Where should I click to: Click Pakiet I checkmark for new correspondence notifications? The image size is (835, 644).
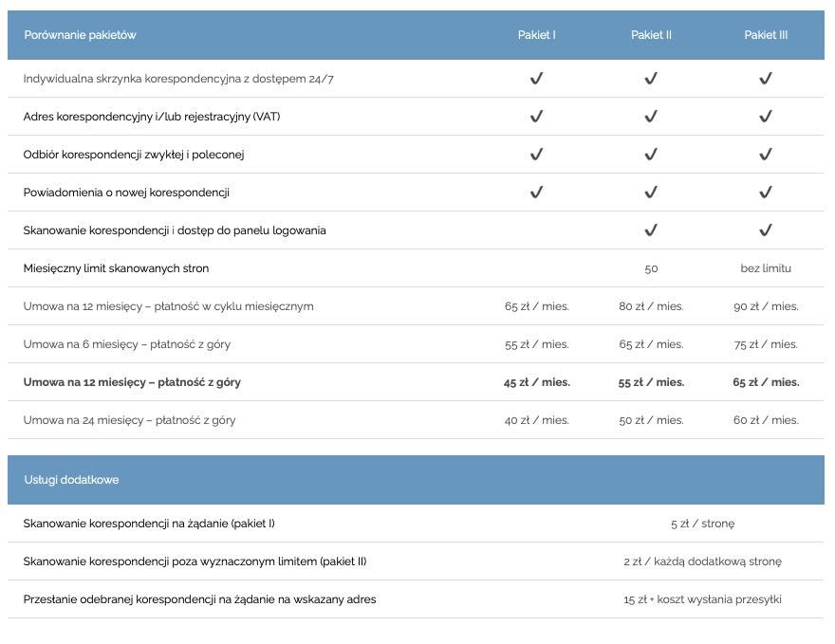[x=536, y=193]
